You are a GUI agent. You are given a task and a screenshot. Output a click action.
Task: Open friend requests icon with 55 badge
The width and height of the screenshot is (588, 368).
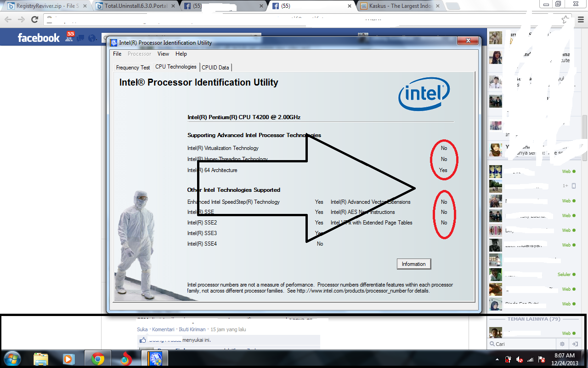(x=70, y=37)
